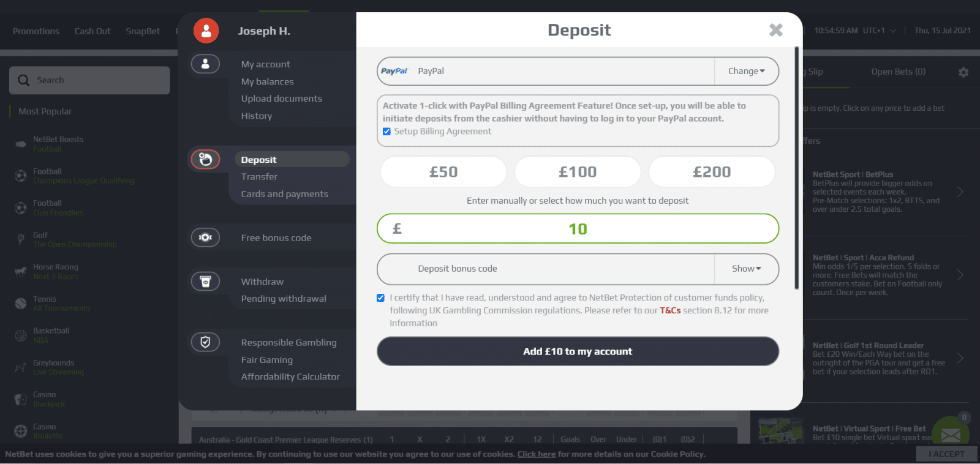Open the Change payment method dropdown
Image resolution: width=980 pixels, height=464 pixels.
pos(746,71)
